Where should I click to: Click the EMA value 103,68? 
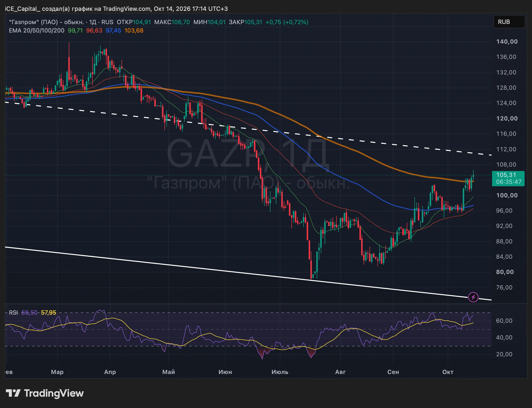(x=134, y=31)
